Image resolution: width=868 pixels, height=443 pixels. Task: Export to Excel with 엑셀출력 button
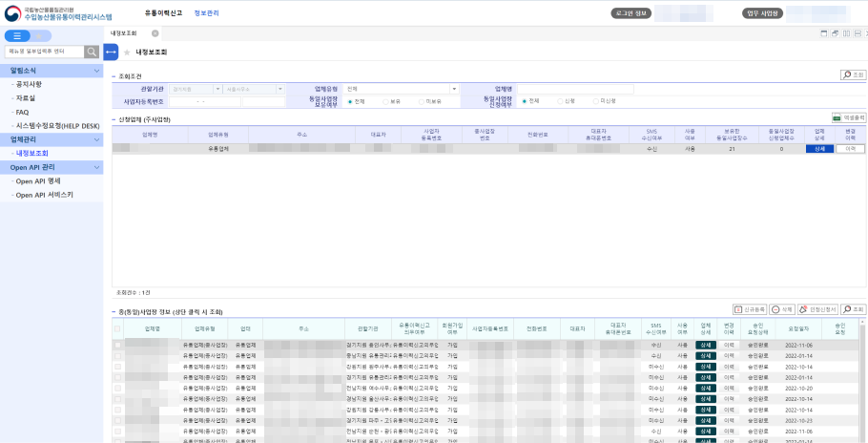849,118
